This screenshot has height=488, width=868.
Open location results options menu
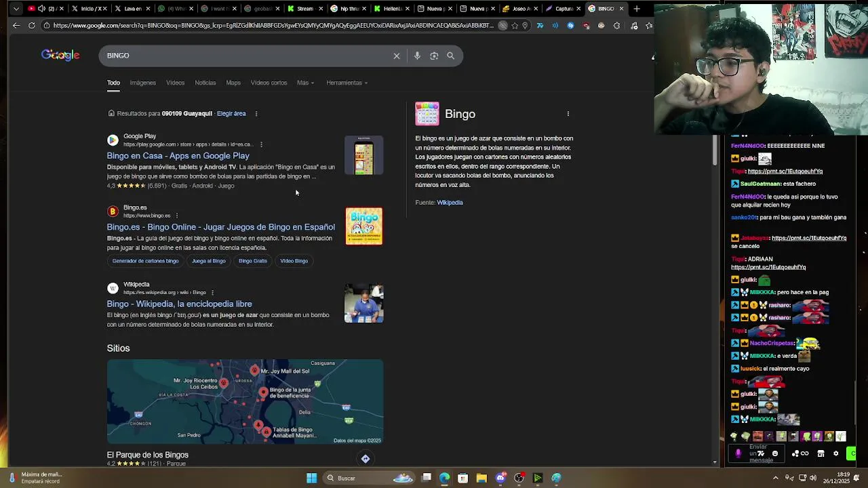point(256,113)
